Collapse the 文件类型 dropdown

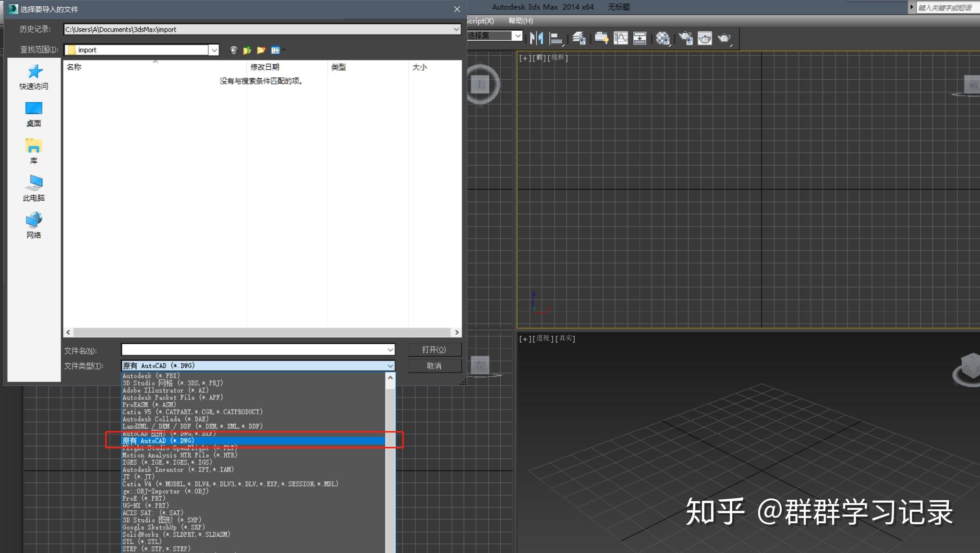pos(390,366)
